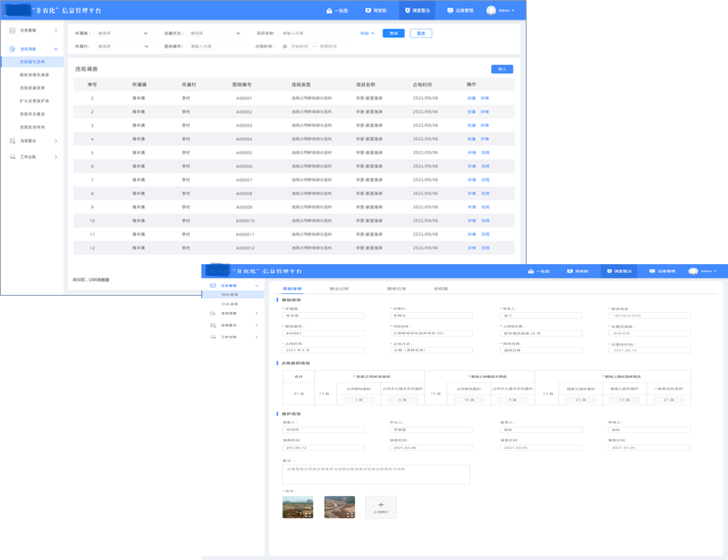
Task: Click the 一张图 icon in top window header
Action: coord(329,11)
